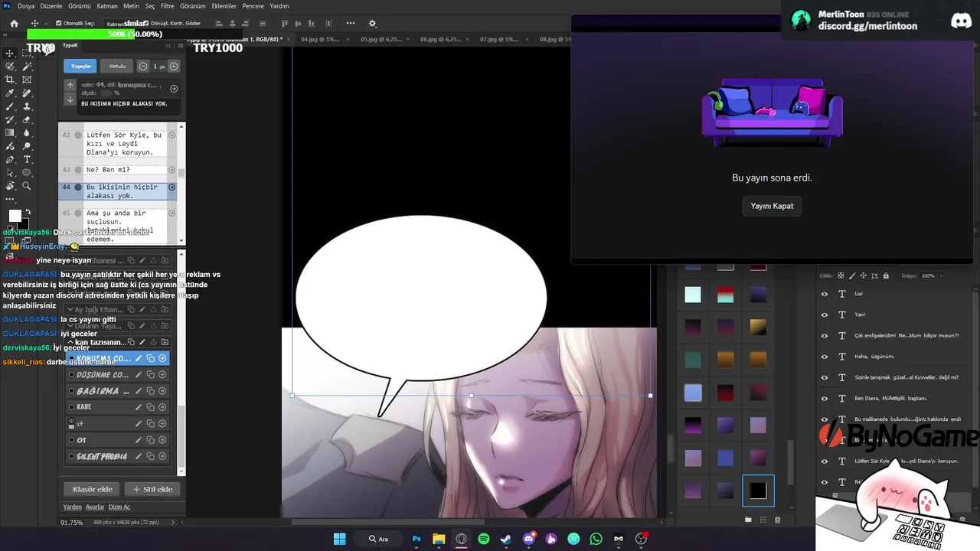Select the black gradient swatch
The height and width of the screenshot is (551, 980).
758,491
